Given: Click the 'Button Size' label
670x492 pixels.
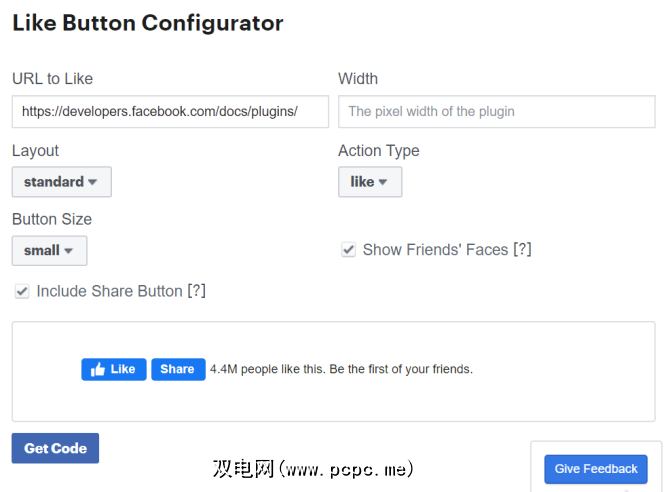Looking at the screenshot, I should (52, 219).
